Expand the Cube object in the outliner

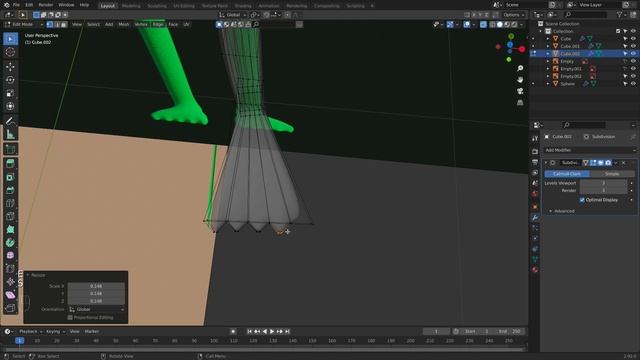548,39
